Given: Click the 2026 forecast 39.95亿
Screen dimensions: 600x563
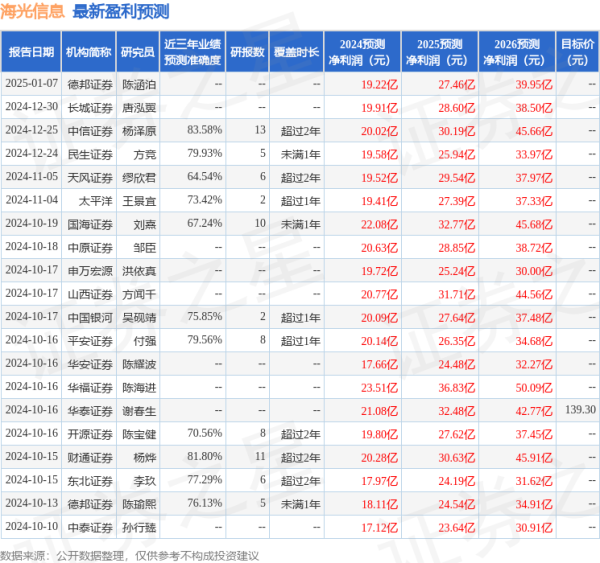Looking at the screenshot, I should (534, 85).
